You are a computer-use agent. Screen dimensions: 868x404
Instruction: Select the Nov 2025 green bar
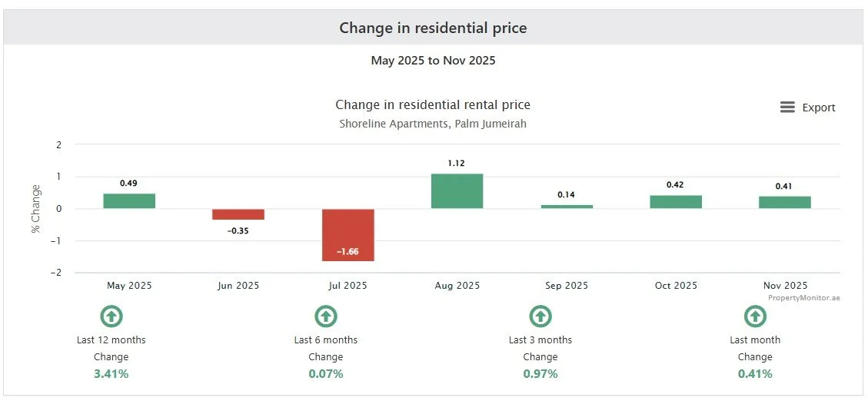[785, 203]
